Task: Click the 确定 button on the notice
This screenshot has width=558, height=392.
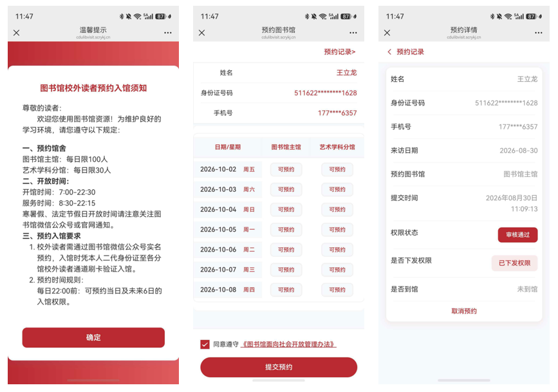Action: pos(93,337)
